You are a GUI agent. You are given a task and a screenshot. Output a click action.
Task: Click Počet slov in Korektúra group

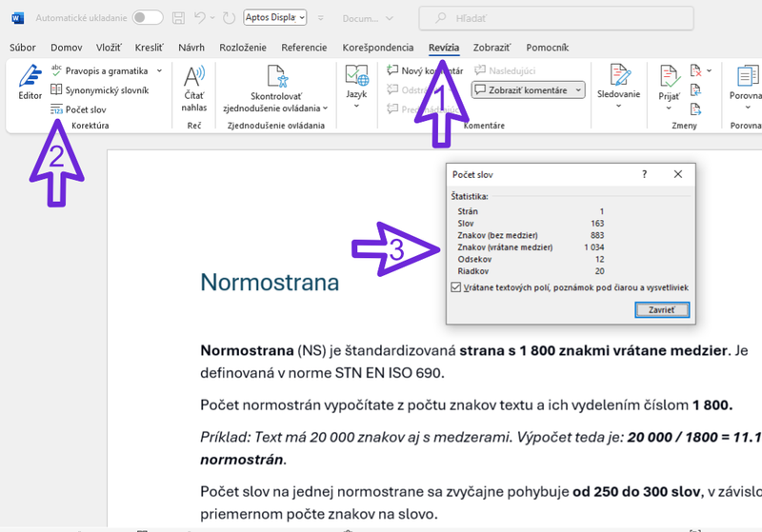coord(78,109)
